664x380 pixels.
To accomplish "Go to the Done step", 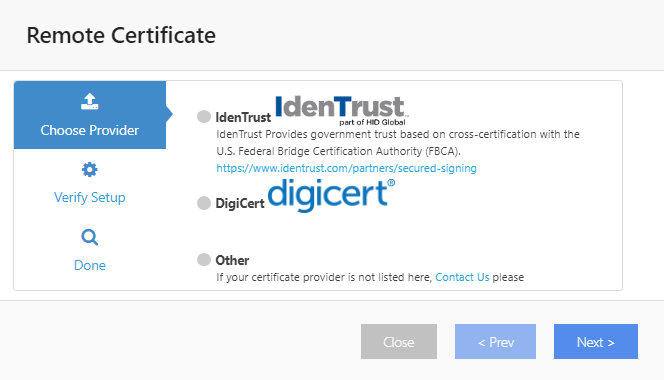I will coord(90,250).
